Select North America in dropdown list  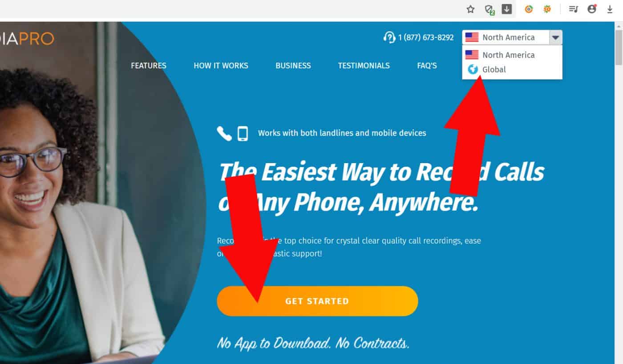click(x=512, y=55)
